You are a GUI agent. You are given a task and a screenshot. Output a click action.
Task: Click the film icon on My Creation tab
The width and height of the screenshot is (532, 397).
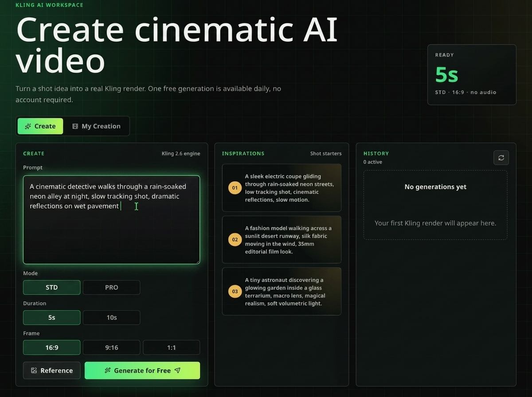coord(75,126)
